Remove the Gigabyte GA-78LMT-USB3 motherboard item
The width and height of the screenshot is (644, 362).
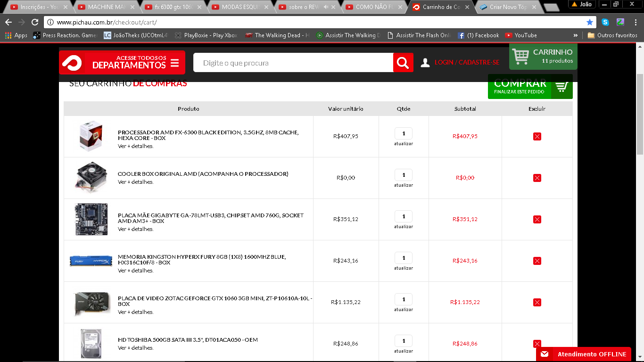(x=537, y=219)
